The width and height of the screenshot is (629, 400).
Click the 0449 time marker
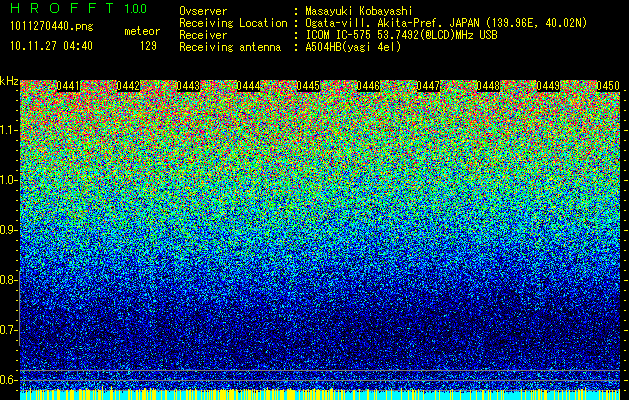point(548,86)
